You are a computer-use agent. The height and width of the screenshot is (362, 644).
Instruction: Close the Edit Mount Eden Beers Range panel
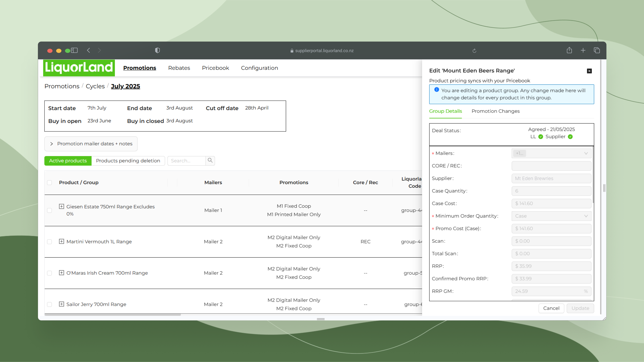[589, 71]
